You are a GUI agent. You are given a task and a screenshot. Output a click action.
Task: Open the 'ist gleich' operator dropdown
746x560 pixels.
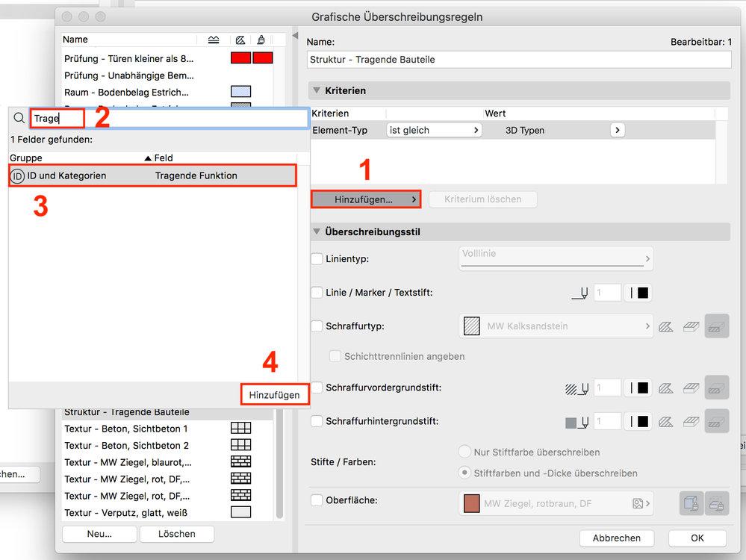434,130
